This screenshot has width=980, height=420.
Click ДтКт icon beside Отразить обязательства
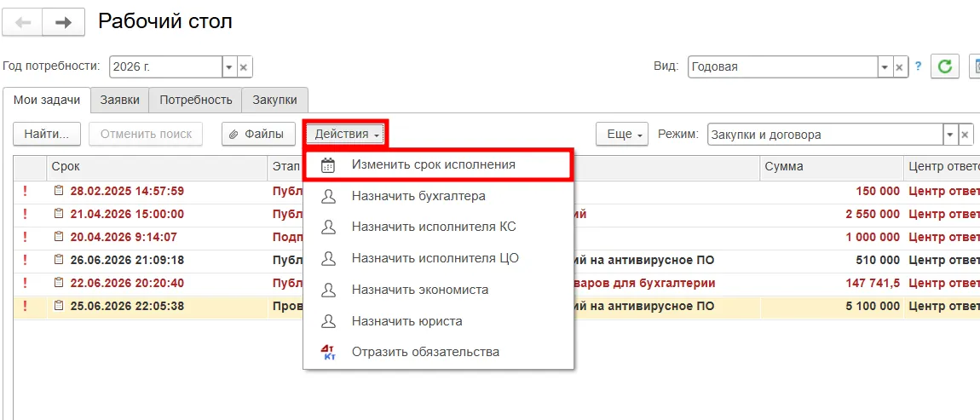327,352
